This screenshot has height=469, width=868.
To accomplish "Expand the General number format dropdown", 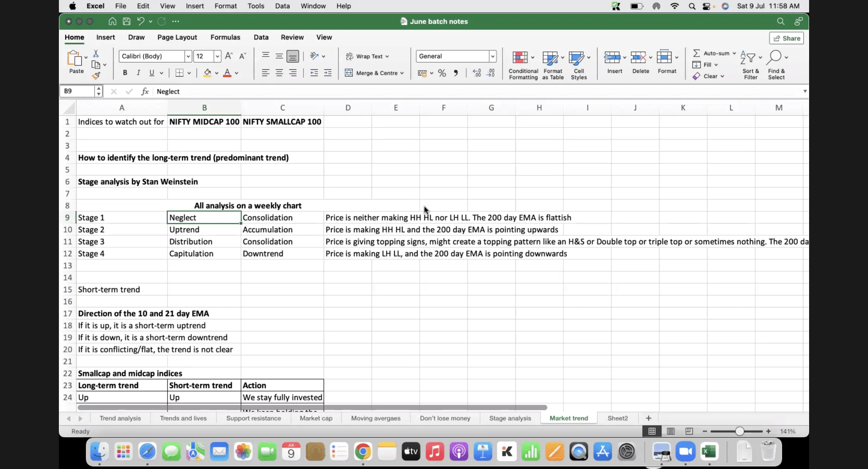I will coord(493,56).
